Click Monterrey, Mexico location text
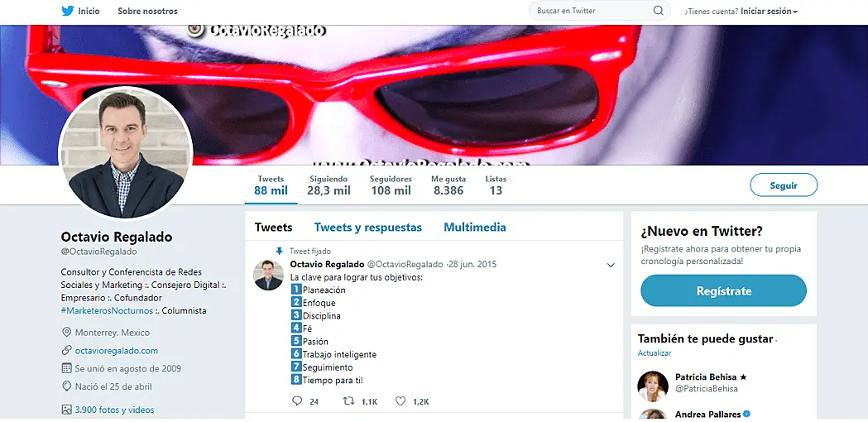The height and width of the screenshot is (422, 868). (113, 333)
